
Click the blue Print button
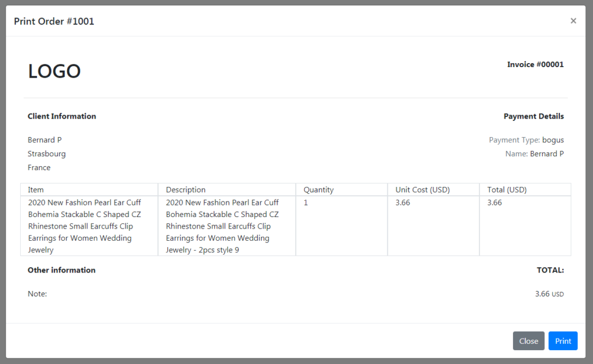tap(563, 341)
